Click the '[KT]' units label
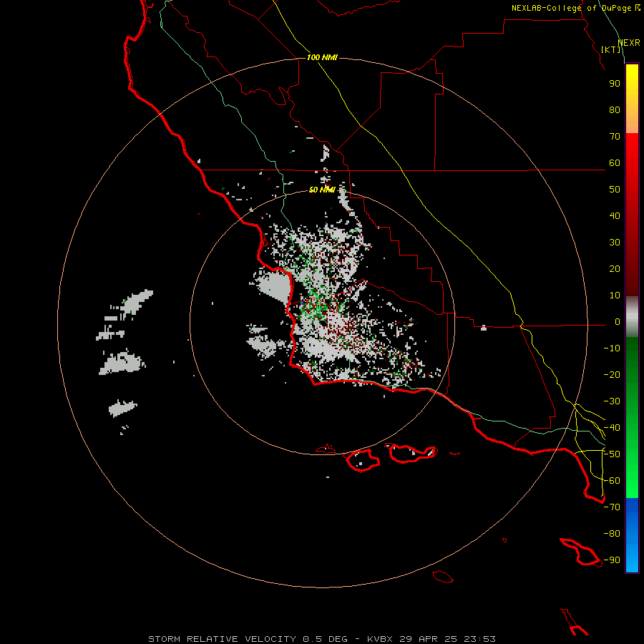 pyautogui.click(x=611, y=49)
